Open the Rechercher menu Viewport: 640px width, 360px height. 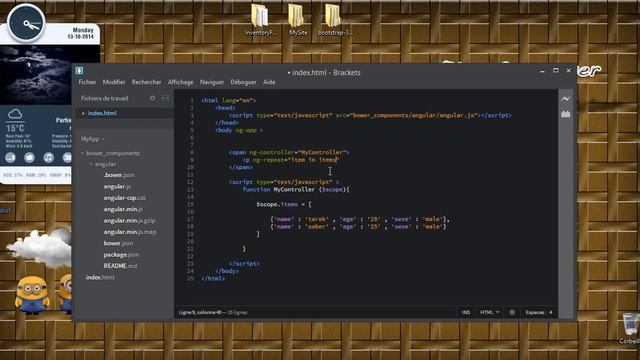click(x=146, y=82)
